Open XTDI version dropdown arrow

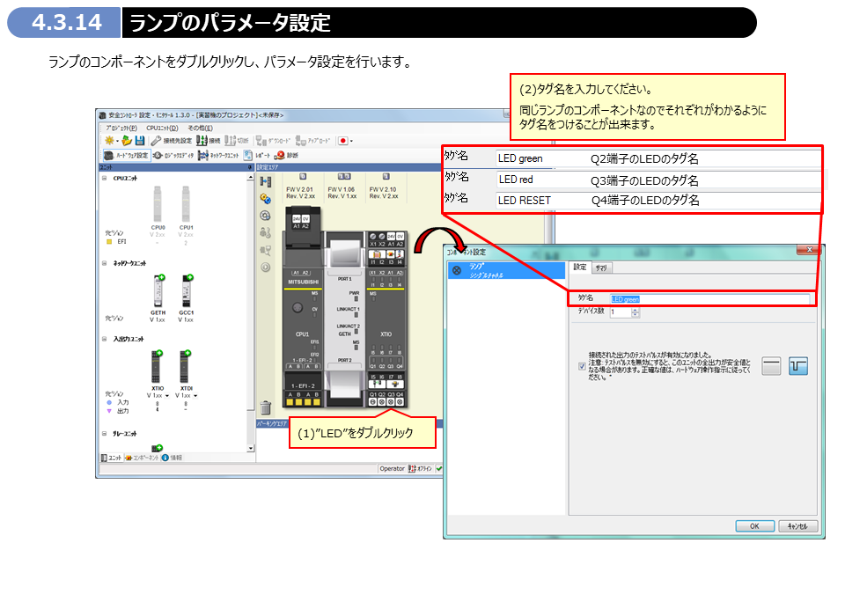(x=195, y=396)
